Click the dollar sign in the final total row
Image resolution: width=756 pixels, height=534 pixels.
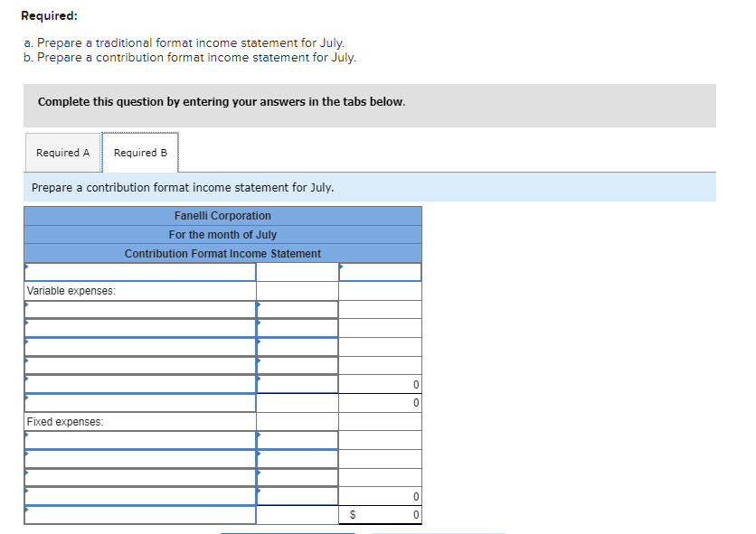(x=353, y=515)
